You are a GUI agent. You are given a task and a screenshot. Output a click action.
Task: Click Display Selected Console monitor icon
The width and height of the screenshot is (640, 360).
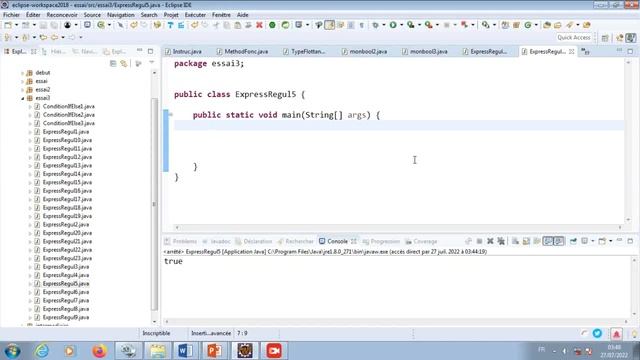pos(584,241)
